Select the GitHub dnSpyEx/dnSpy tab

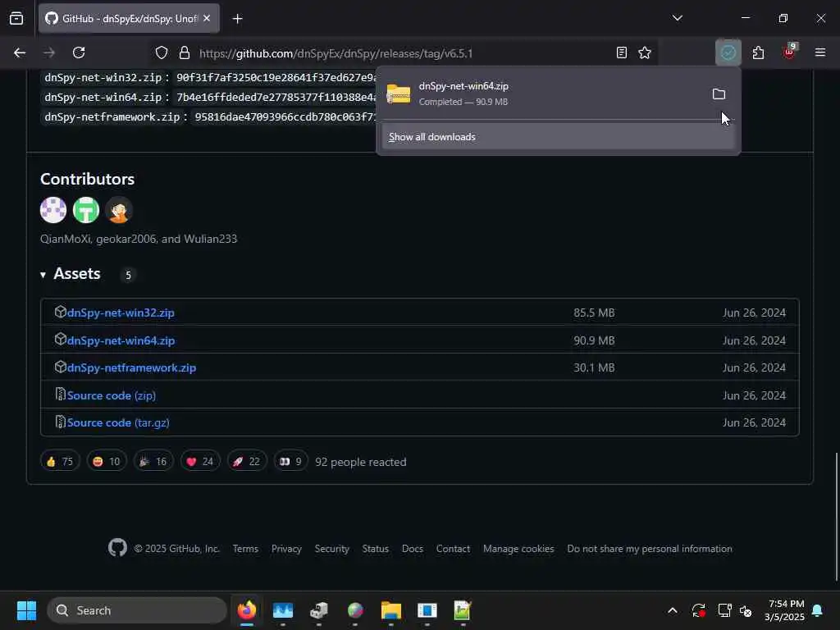pyautogui.click(x=129, y=18)
